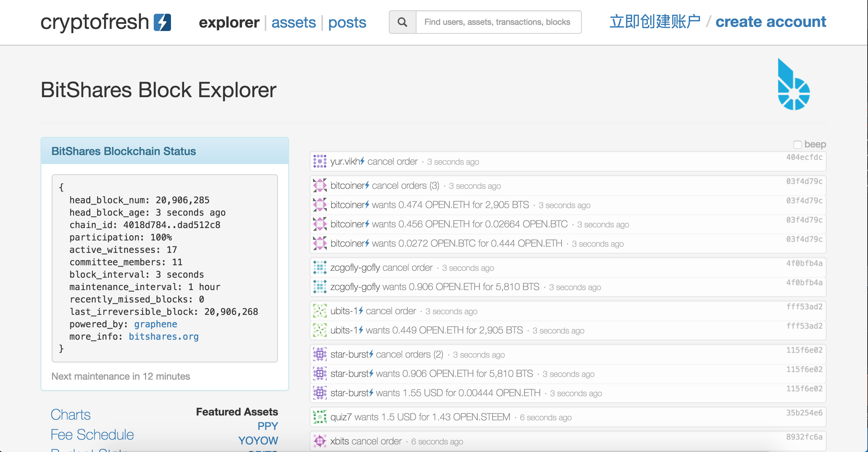Click the search magnifier icon
868x452 pixels.
click(x=402, y=22)
